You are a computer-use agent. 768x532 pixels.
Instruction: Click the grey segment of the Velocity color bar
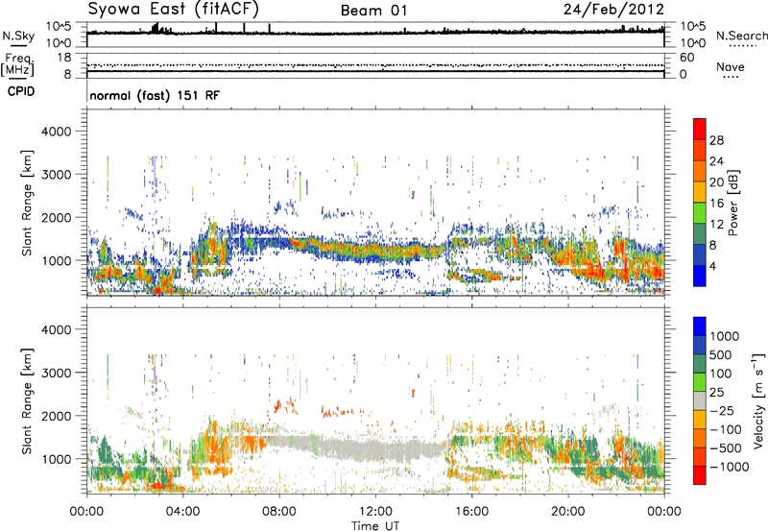coord(700,400)
